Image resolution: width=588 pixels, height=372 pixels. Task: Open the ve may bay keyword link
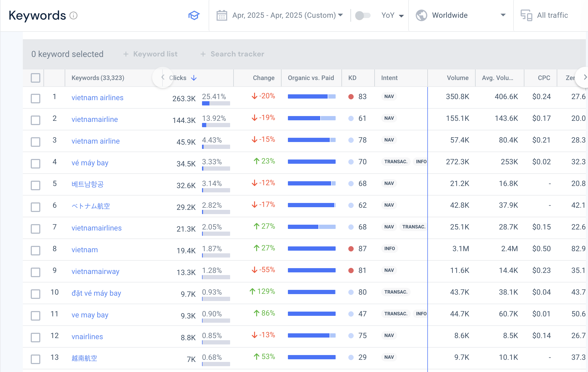pos(90,315)
